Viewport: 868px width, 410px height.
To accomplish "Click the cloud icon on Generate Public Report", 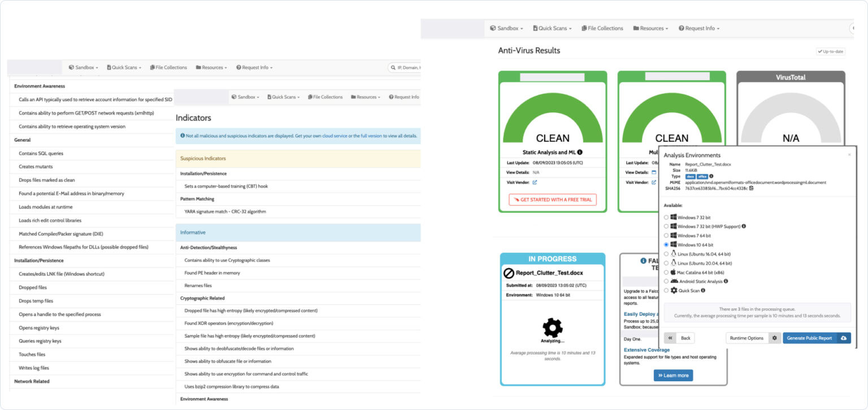I will tap(844, 338).
